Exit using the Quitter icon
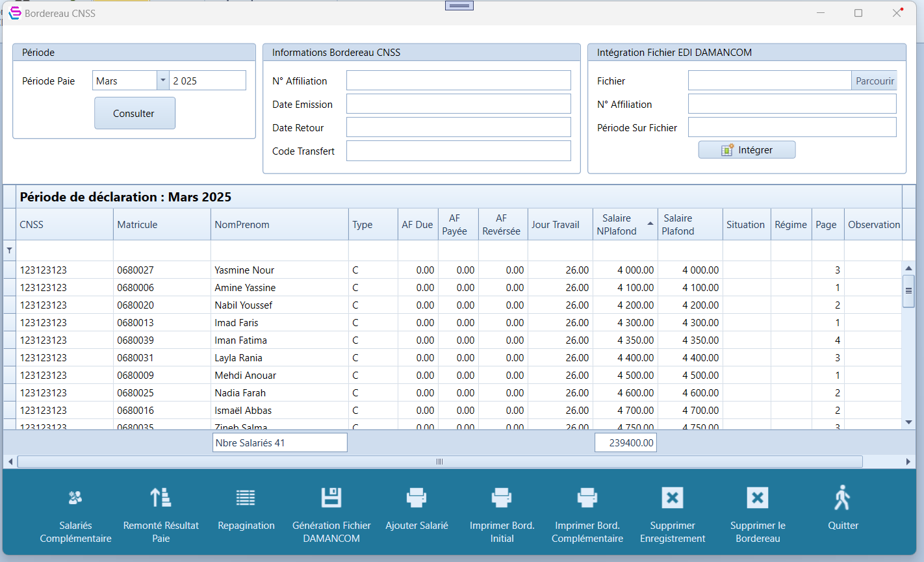Screen dimensions: 924x562 843,498
